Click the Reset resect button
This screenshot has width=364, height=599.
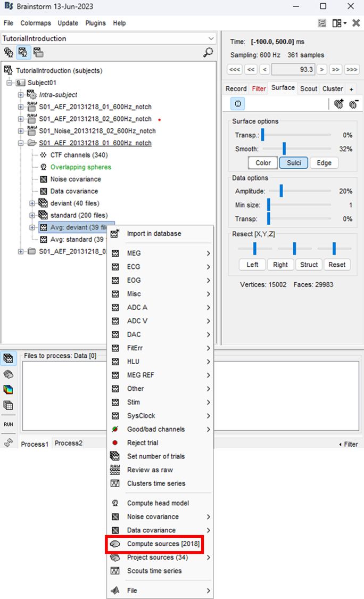336,265
